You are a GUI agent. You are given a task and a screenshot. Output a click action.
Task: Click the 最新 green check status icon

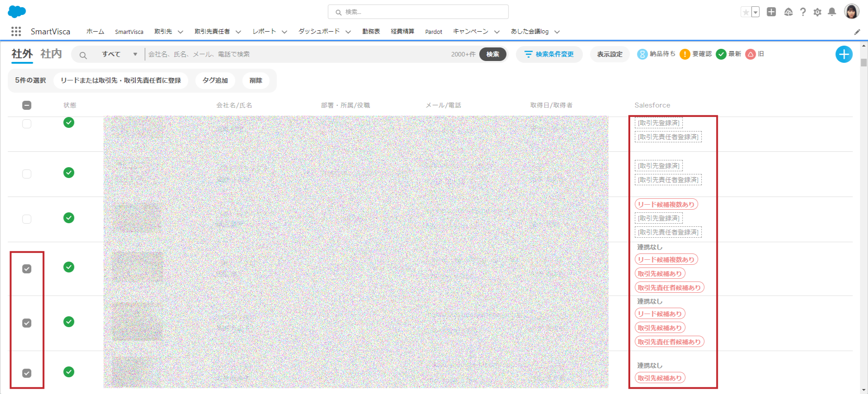click(x=721, y=54)
